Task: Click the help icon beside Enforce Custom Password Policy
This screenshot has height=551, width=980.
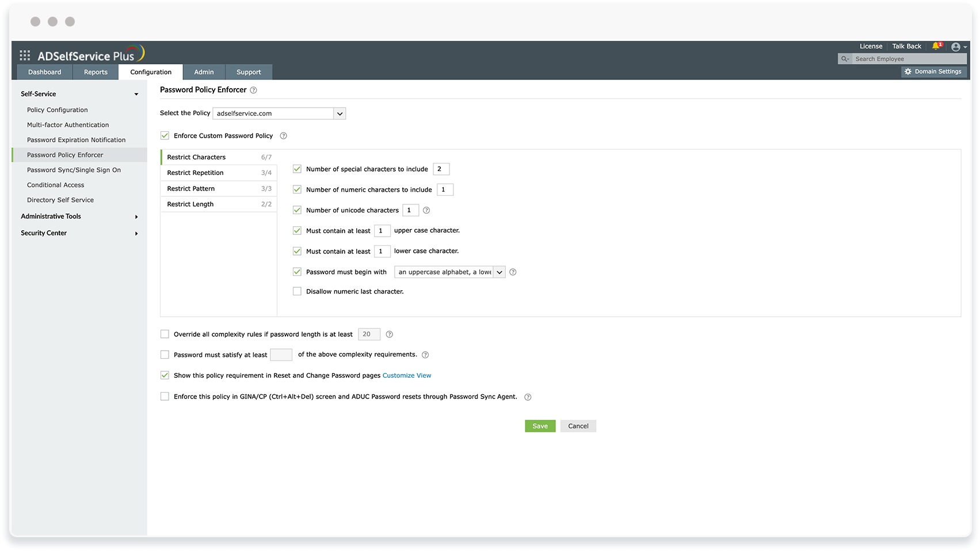Action: [283, 135]
